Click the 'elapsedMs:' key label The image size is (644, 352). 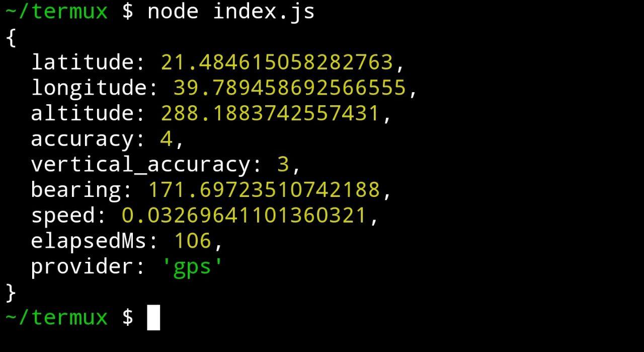tap(95, 242)
